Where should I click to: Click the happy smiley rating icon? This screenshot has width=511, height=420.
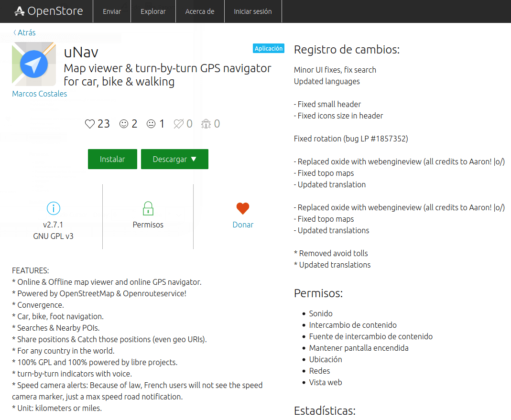(124, 124)
